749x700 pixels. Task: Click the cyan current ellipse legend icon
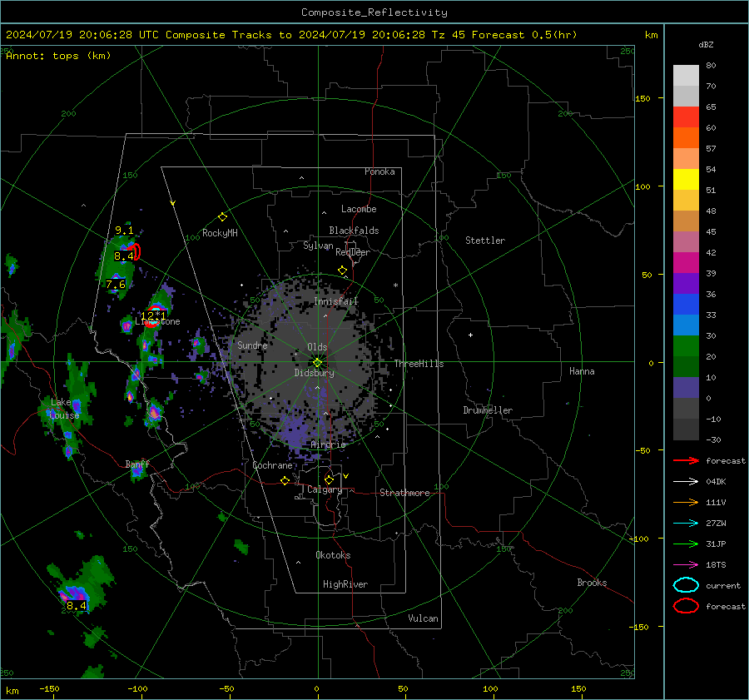pyautogui.click(x=686, y=585)
